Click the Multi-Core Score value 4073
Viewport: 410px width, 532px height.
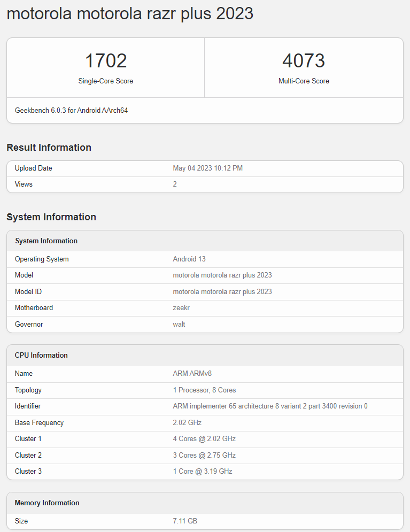[304, 61]
